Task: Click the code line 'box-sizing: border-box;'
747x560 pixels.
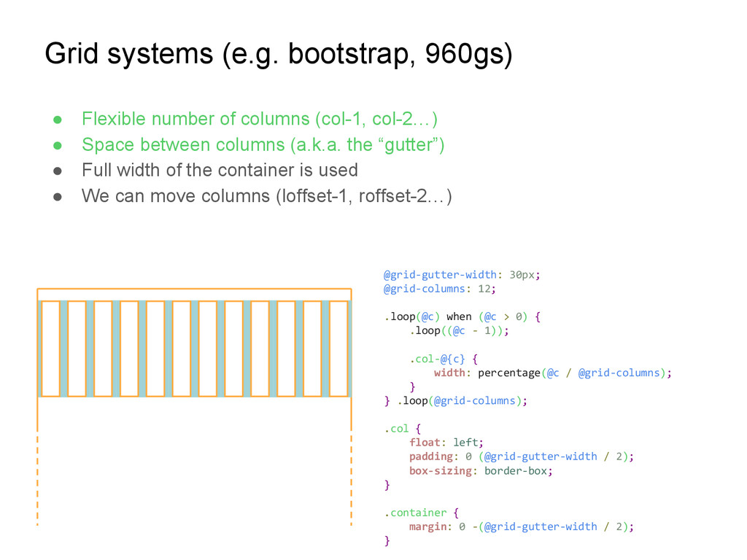Action: coord(481,471)
